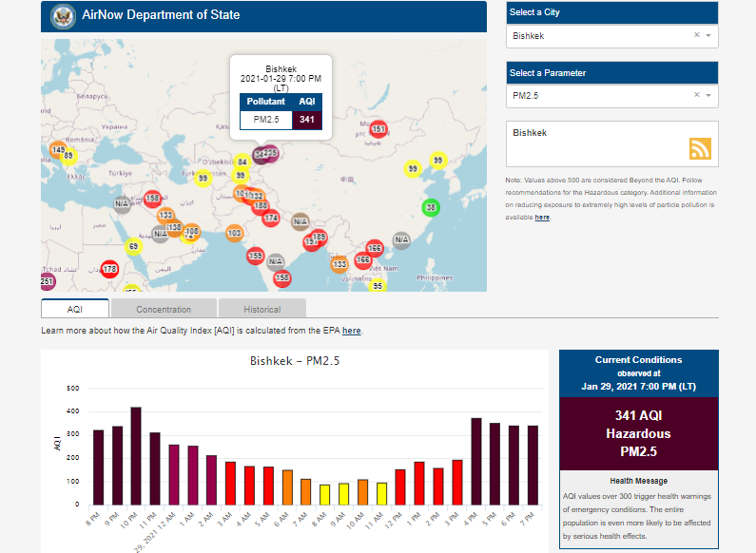The height and width of the screenshot is (553, 756).
Task: Expand the Select a City dropdown arrow
Action: click(708, 36)
